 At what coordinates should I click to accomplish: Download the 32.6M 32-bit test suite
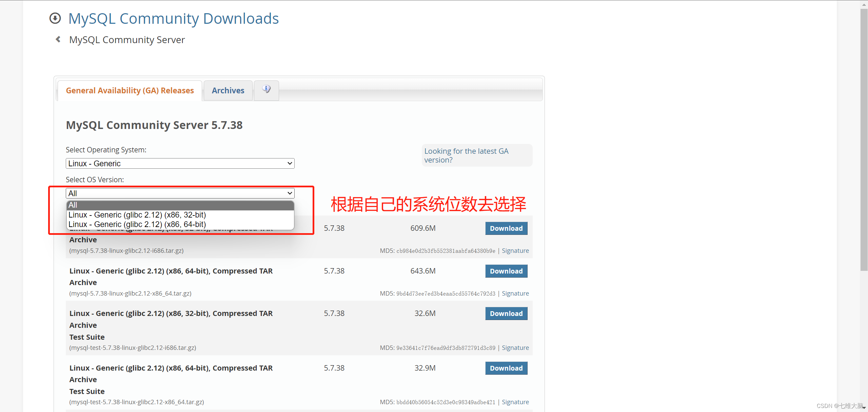click(x=506, y=314)
